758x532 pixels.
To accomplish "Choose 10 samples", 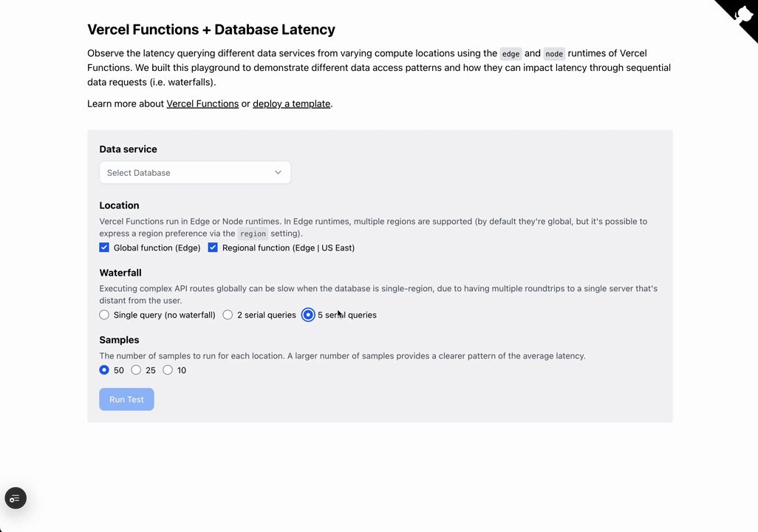I will coord(167,370).
